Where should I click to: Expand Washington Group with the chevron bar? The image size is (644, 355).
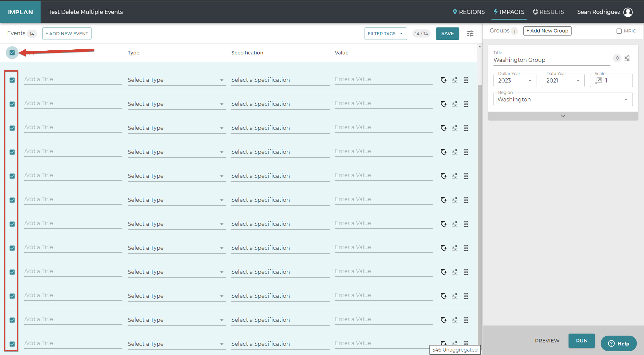coord(563,116)
